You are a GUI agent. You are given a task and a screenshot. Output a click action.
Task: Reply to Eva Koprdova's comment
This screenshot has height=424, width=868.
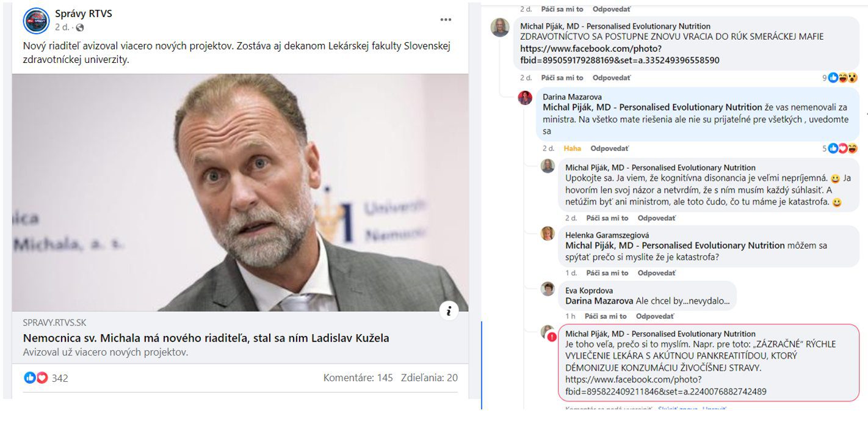click(654, 316)
